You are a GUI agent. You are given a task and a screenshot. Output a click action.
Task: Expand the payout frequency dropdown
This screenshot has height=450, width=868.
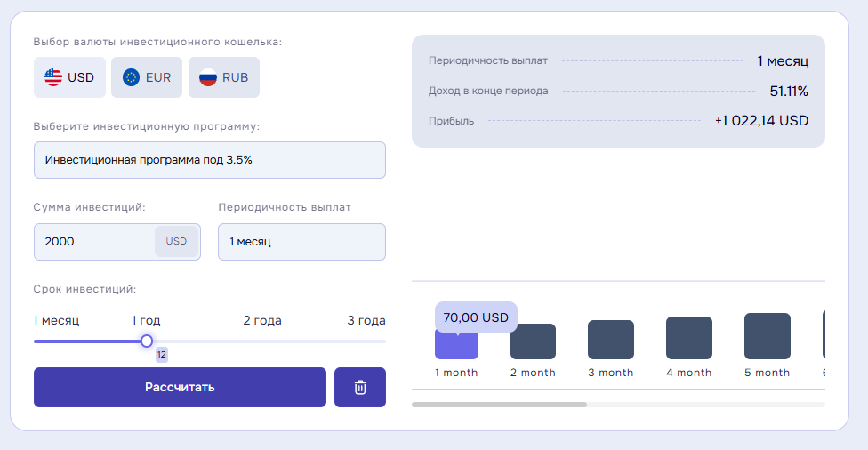coord(301,242)
